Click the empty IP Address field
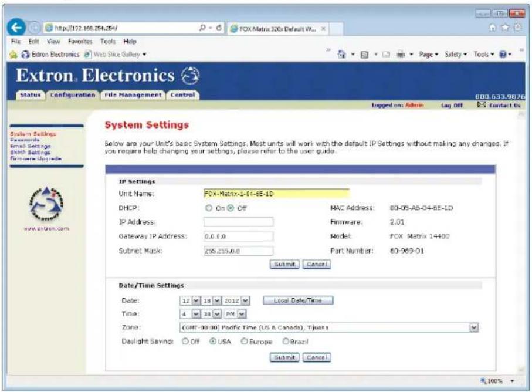Viewport: 532px width, 392px height. pos(238,222)
